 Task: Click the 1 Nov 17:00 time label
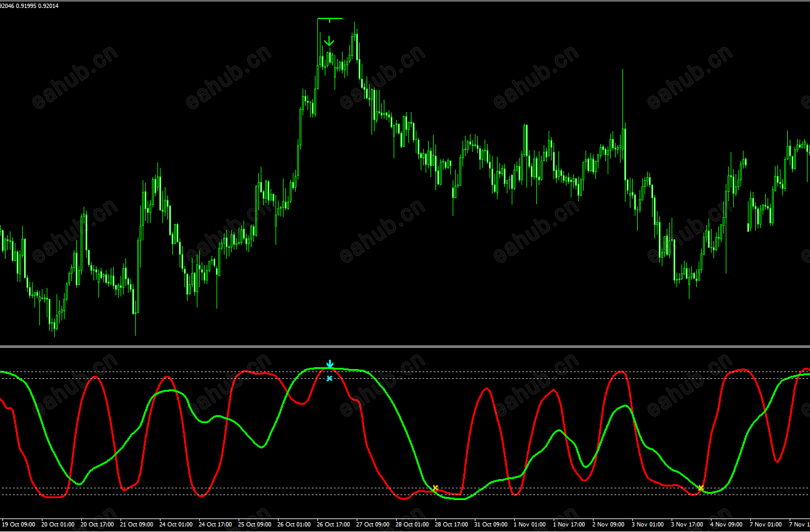coord(569,525)
